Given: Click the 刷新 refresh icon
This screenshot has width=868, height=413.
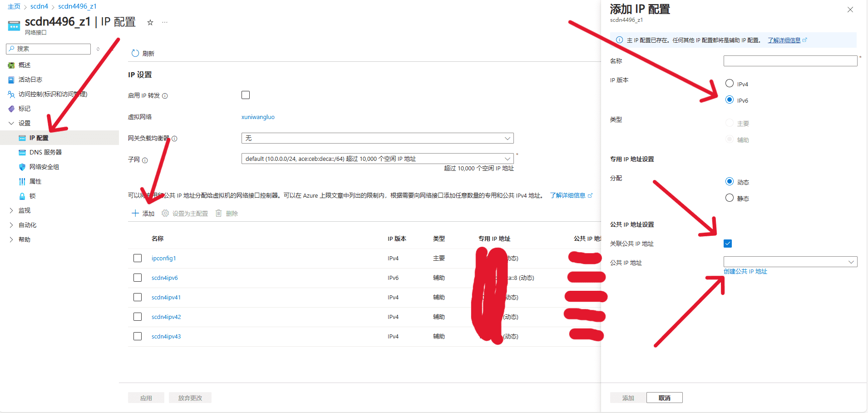Looking at the screenshot, I should [x=135, y=53].
